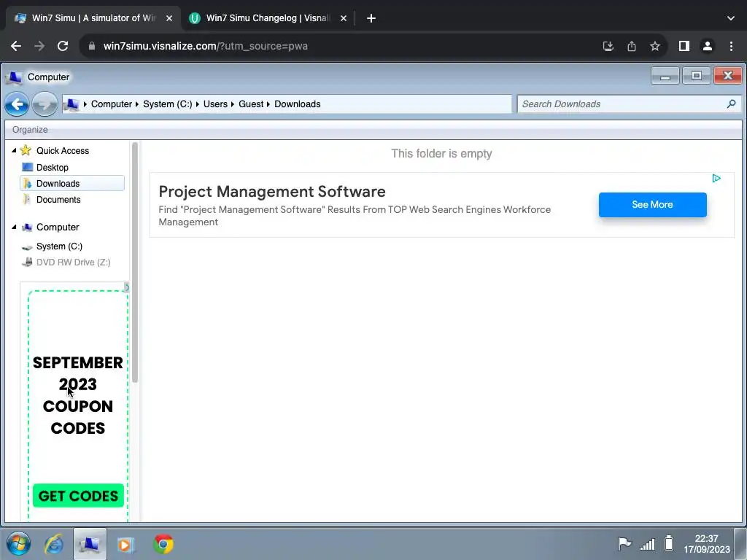Expand the arrow before Computer in breadcrumb
The height and width of the screenshot is (560, 747).
click(x=85, y=104)
